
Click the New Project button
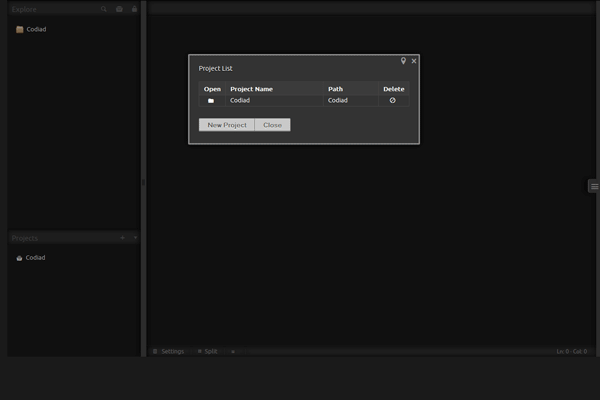227,125
